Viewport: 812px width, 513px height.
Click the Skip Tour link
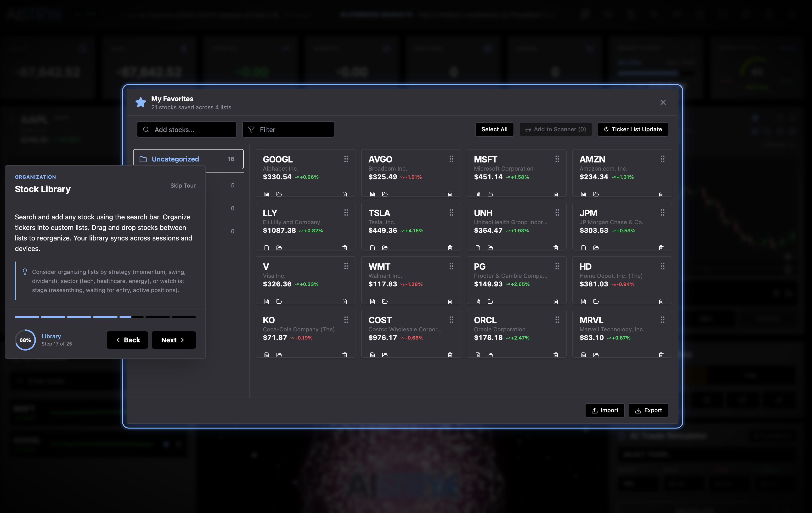pos(183,185)
